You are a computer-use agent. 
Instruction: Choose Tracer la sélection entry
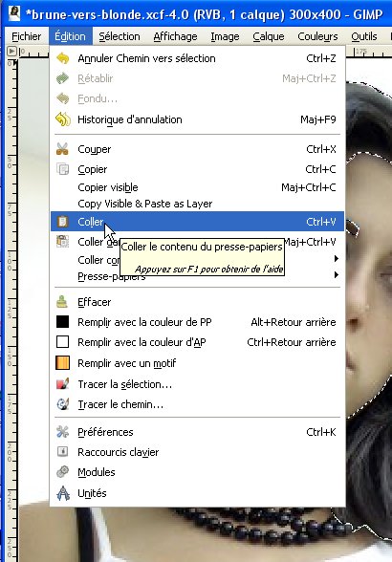click(198, 384)
